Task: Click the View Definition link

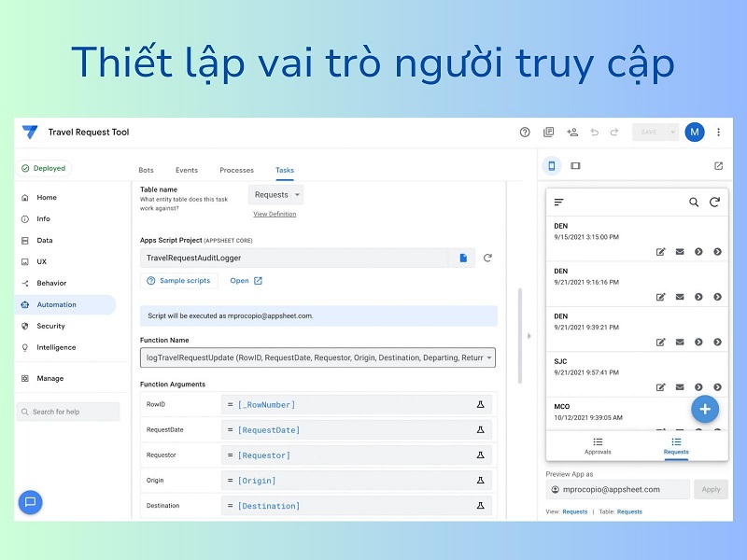Action: click(x=275, y=214)
